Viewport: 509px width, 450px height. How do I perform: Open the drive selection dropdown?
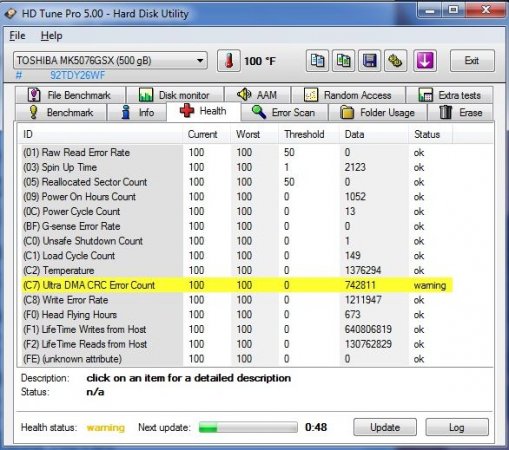tap(110, 61)
